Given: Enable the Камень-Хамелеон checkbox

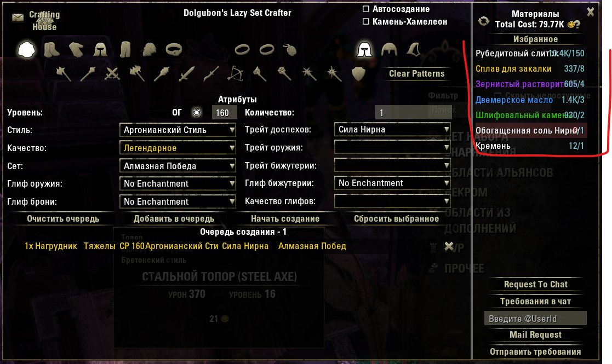Looking at the screenshot, I should (x=365, y=21).
